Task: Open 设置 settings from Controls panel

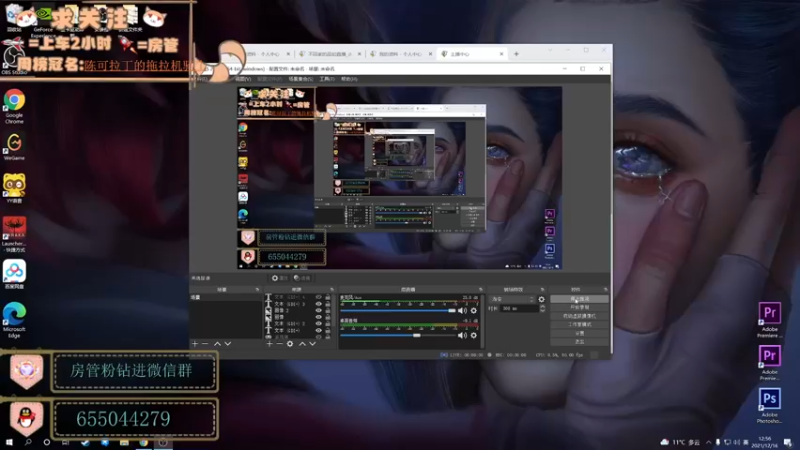Action: 579,333
